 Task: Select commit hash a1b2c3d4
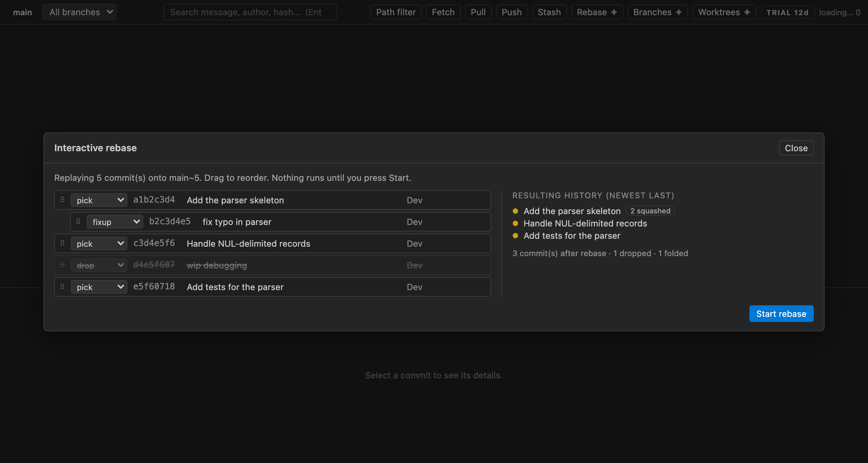click(154, 200)
